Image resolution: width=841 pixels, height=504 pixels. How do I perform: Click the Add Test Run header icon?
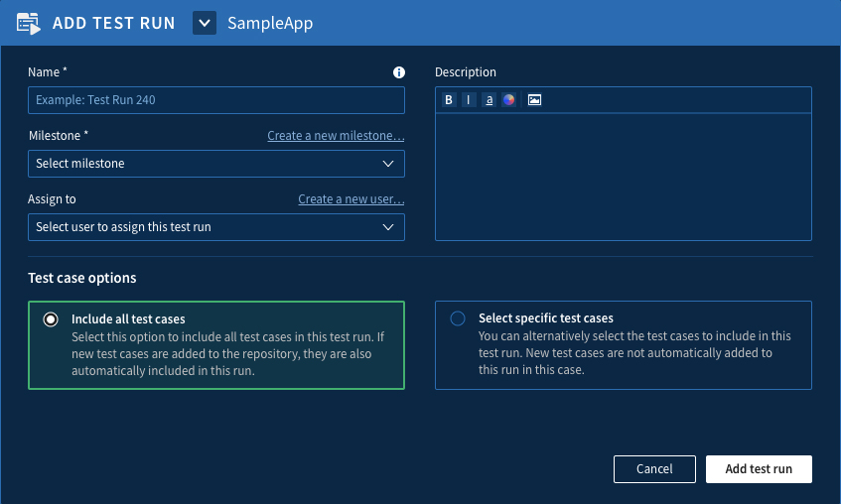(29, 23)
